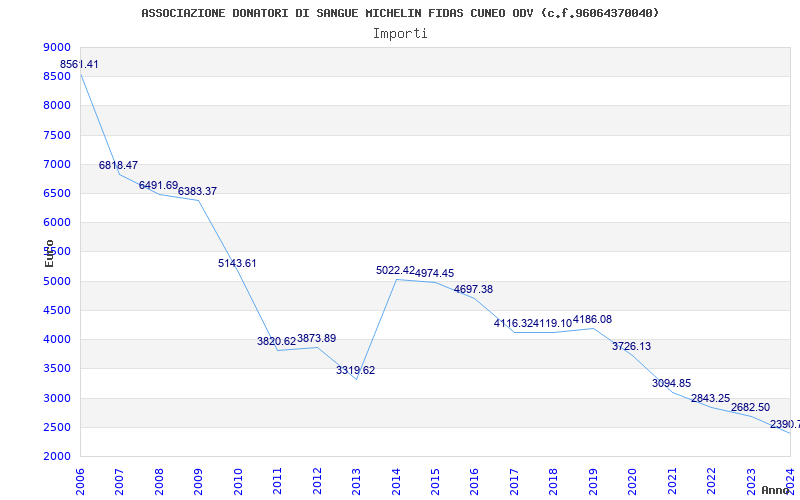The image size is (800, 500).
Task: Select the Importi subtitle text
Action: (400, 33)
